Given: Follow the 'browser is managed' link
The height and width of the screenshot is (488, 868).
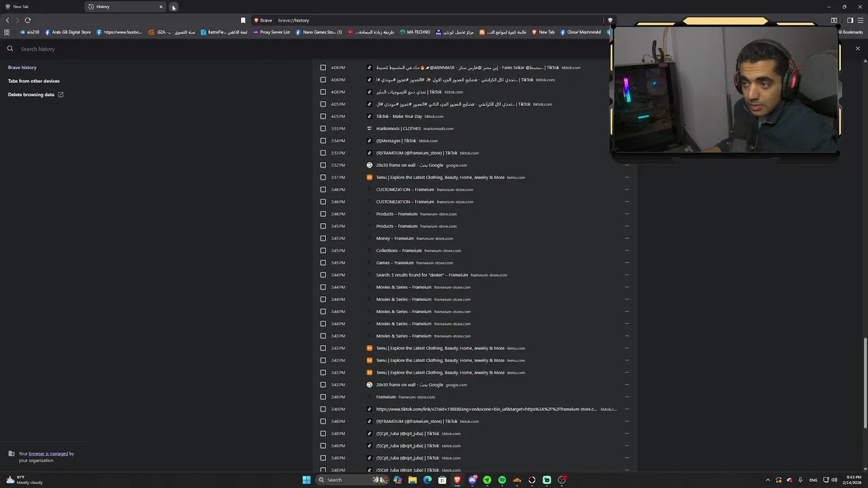Looking at the screenshot, I should (x=48, y=453).
